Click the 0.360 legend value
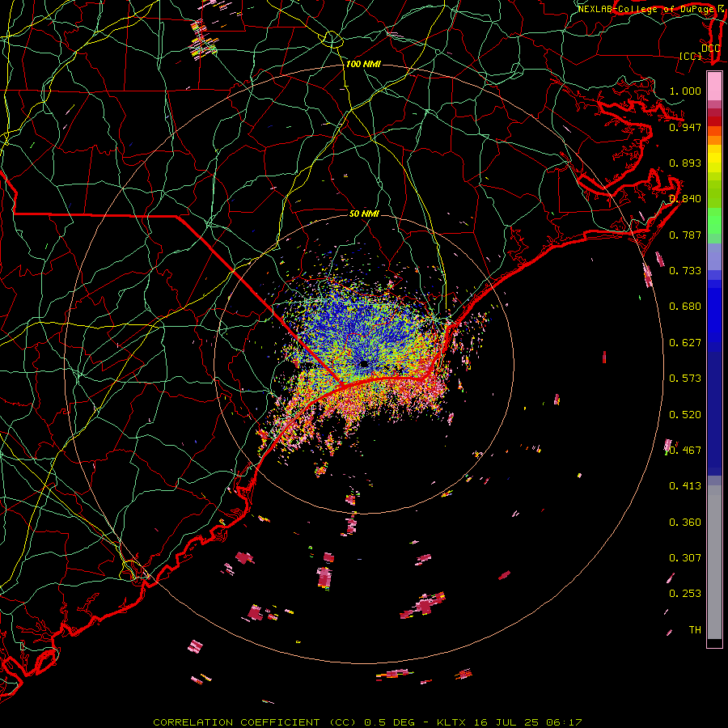This screenshot has width=728, height=728. click(x=685, y=523)
